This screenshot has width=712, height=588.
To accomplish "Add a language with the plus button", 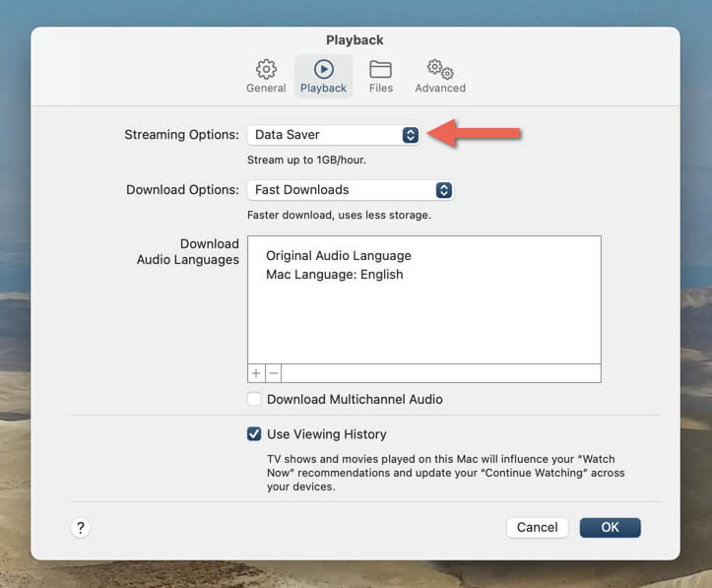I will point(256,373).
